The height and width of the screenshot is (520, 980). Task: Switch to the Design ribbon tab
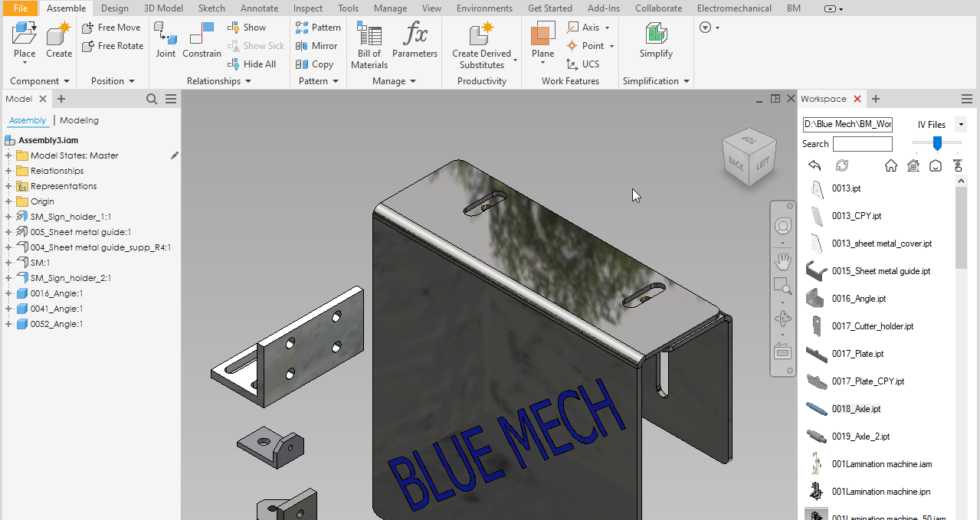tap(115, 8)
